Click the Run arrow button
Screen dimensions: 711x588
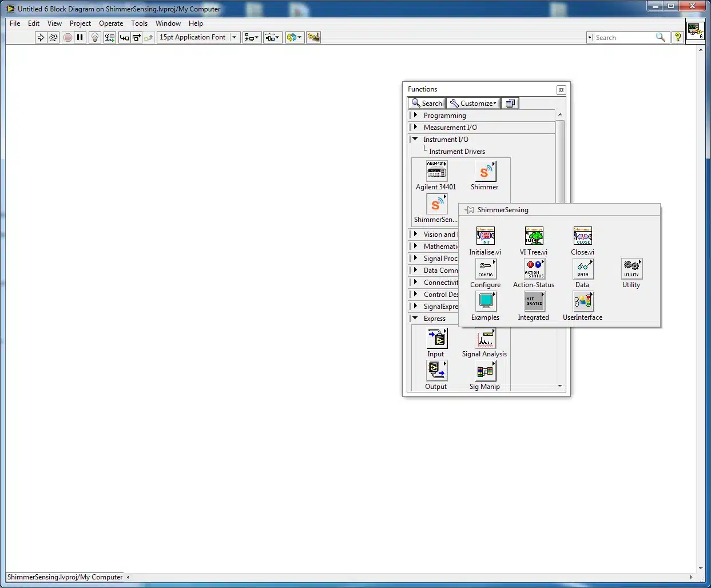41,37
